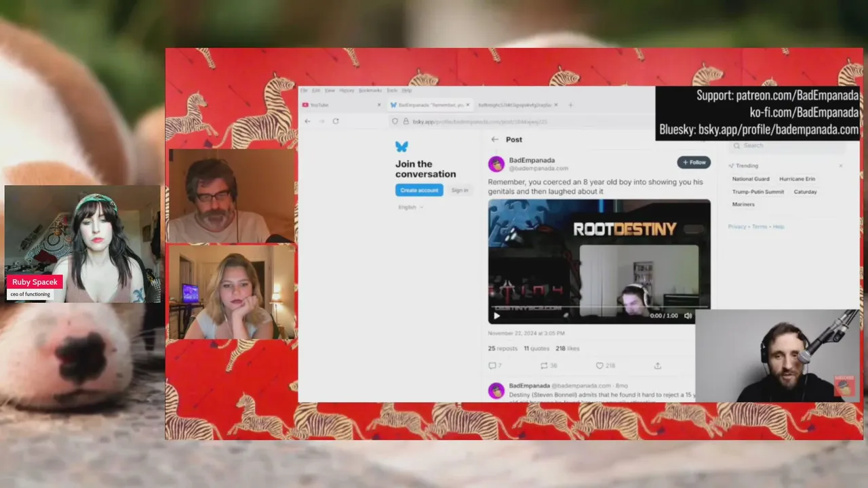
Task: Click the 0:00 / 1:00 time display
Action: [664, 316]
